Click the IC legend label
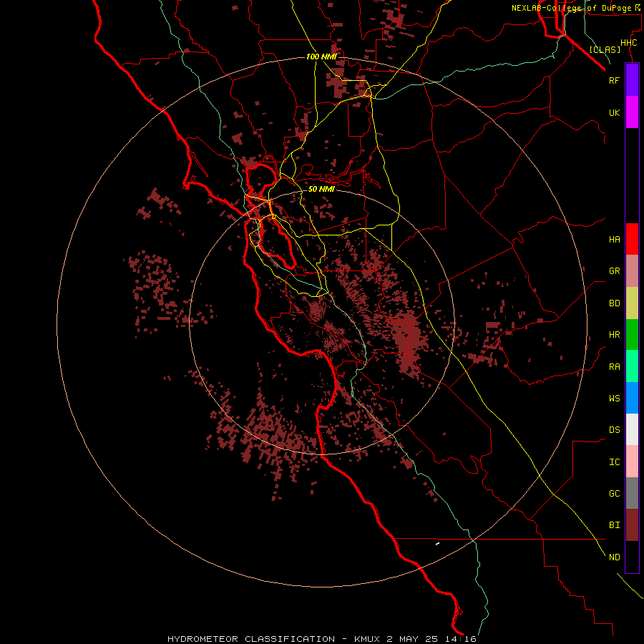Viewport: 644px width, 644px height. pyautogui.click(x=614, y=462)
